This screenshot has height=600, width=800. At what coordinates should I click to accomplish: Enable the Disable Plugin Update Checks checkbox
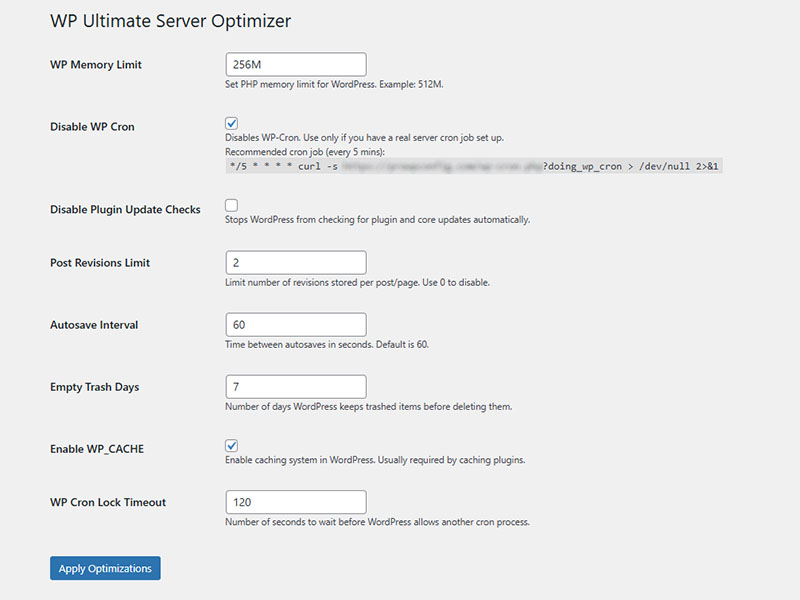(x=232, y=205)
